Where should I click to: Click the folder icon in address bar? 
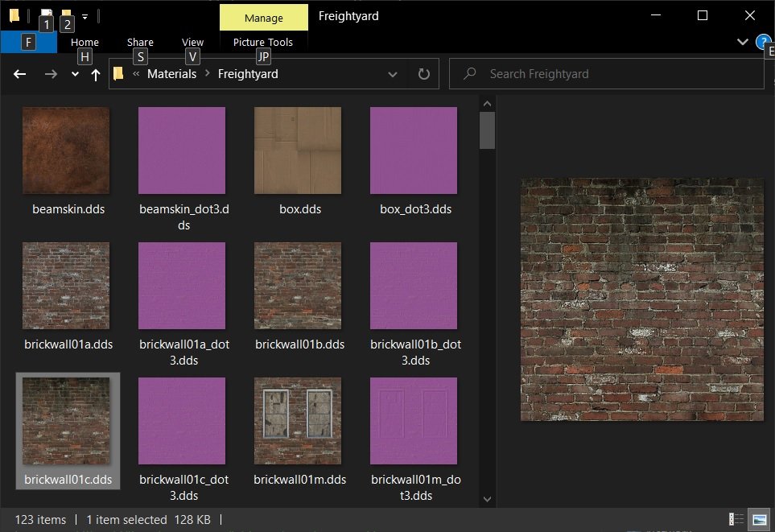click(118, 74)
